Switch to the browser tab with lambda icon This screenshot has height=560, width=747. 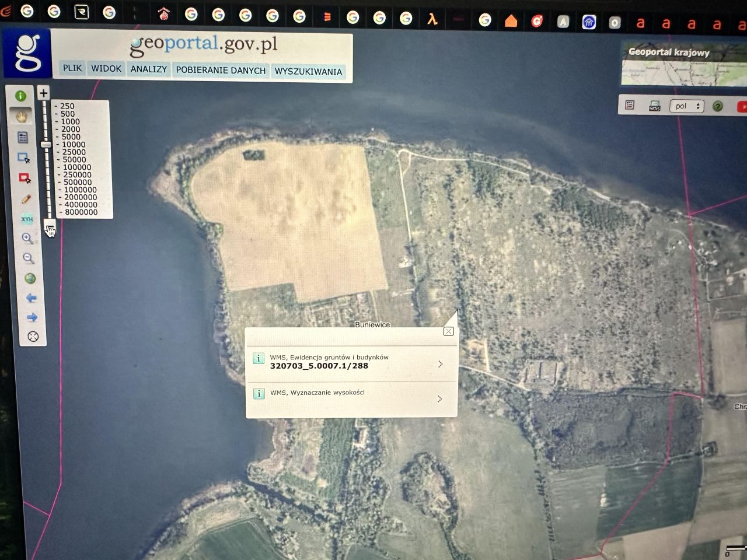[432, 19]
